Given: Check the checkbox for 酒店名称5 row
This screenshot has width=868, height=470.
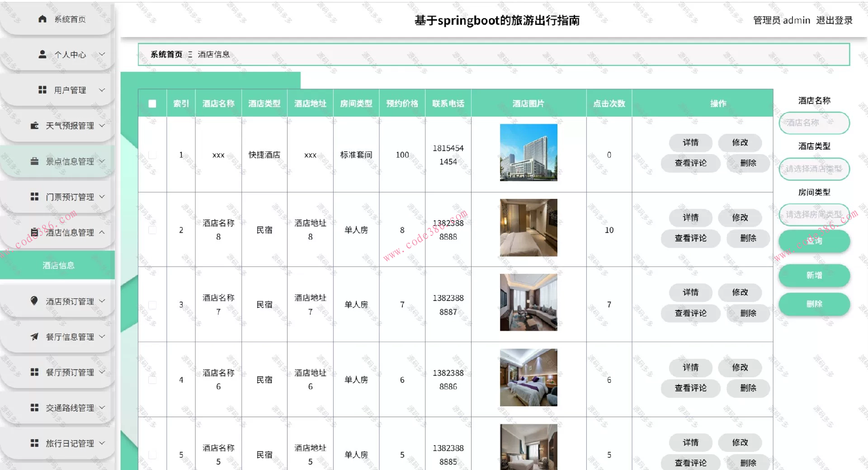Looking at the screenshot, I should click(x=152, y=455).
